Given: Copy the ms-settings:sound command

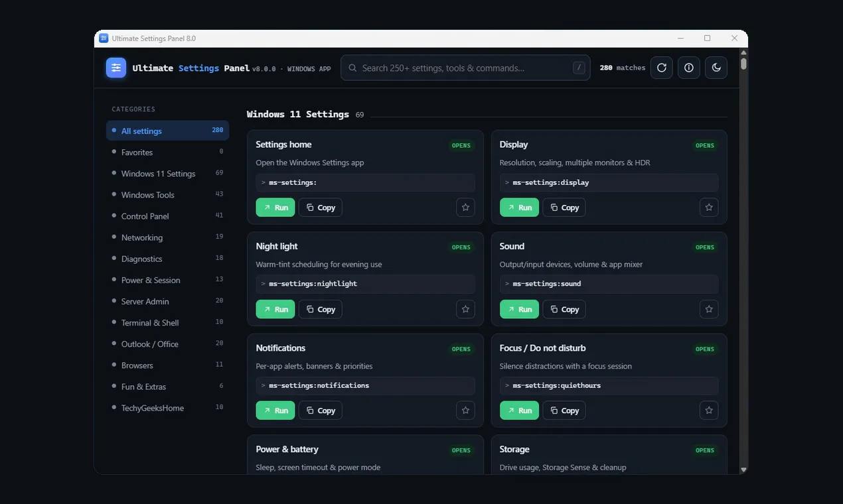Looking at the screenshot, I should coord(564,309).
